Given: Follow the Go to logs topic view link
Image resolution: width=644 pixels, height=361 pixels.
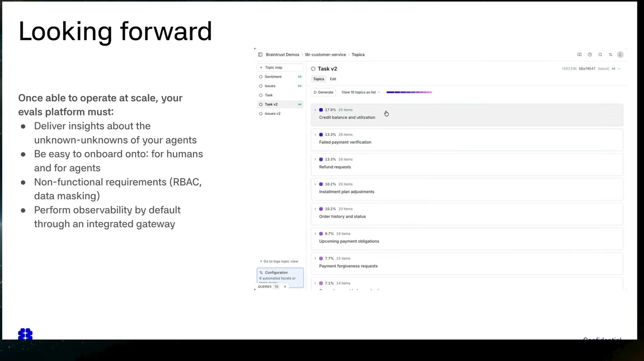Looking at the screenshot, I should tap(279, 262).
